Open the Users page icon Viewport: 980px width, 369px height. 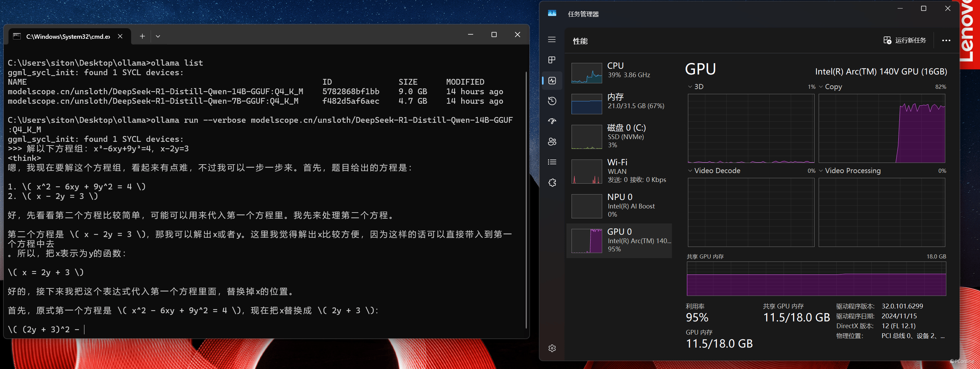tap(552, 142)
